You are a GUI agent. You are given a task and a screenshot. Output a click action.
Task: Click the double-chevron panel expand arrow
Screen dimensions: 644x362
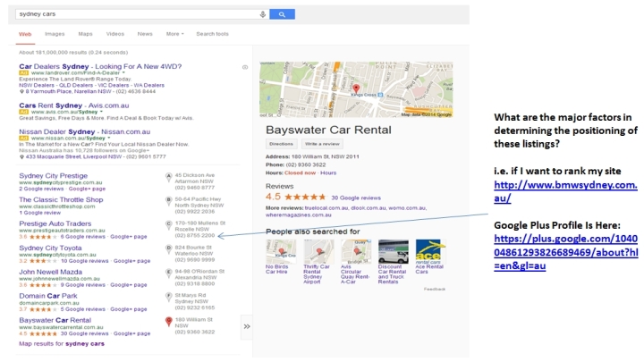coord(247,327)
